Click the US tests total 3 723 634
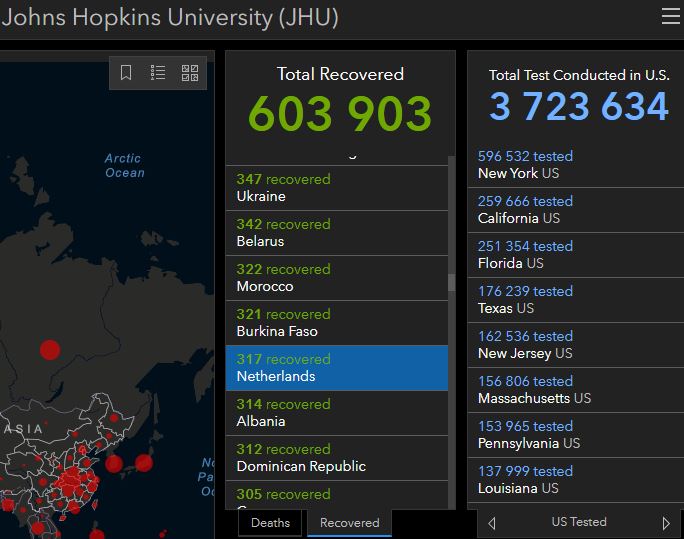Image resolution: width=684 pixels, height=539 pixels. click(579, 106)
